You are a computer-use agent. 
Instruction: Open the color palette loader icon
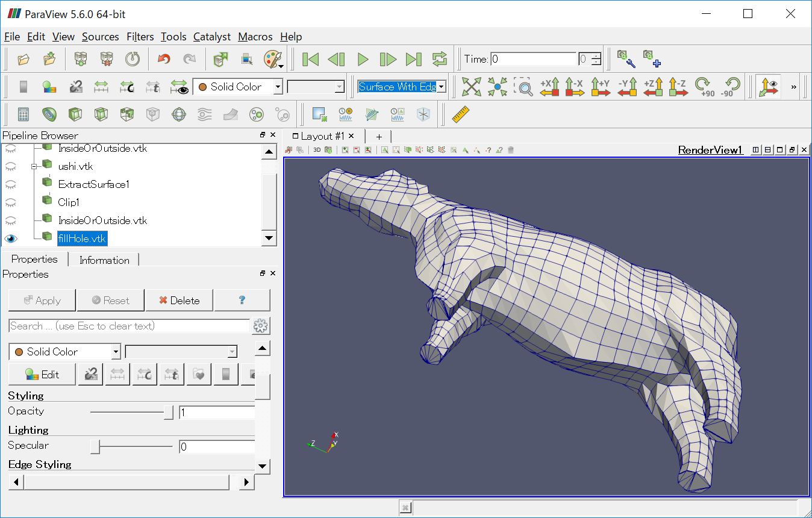coord(273,59)
